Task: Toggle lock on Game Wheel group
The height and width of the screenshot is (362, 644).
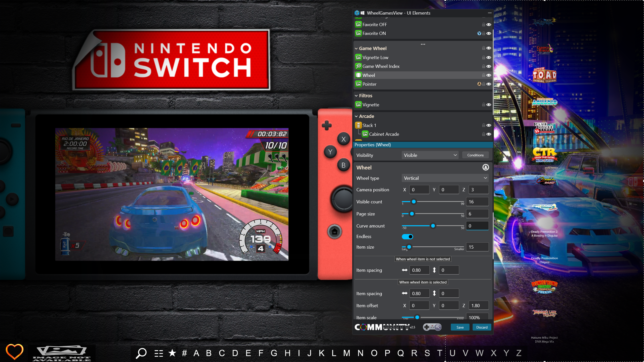Action: tap(484, 48)
